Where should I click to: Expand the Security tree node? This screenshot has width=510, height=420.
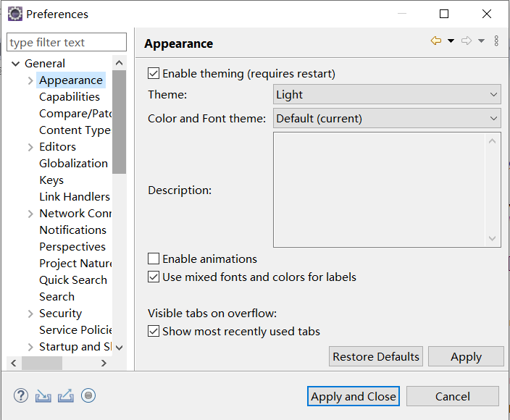coord(30,314)
